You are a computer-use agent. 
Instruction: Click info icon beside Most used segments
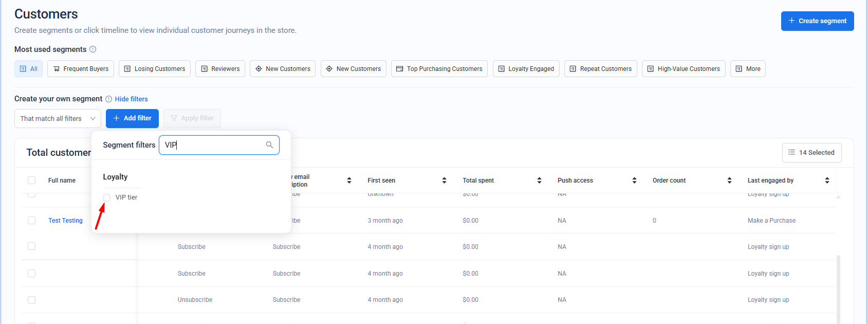pyautogui.click(x=93, y=49)
